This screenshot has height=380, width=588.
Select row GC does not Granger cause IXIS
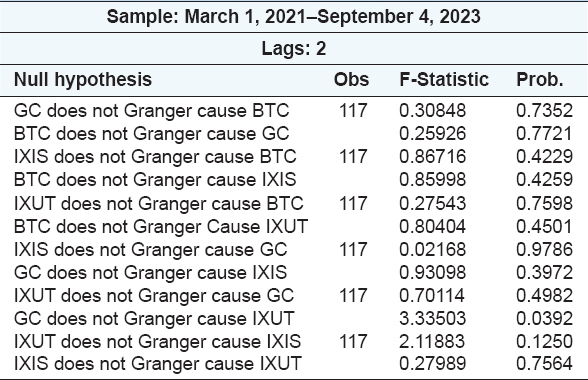click(294, 273)
